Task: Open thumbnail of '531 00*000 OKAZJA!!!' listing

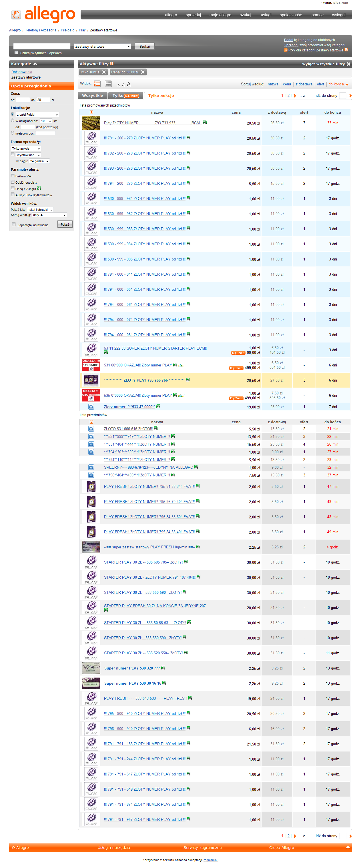Action: pos(91,365)
